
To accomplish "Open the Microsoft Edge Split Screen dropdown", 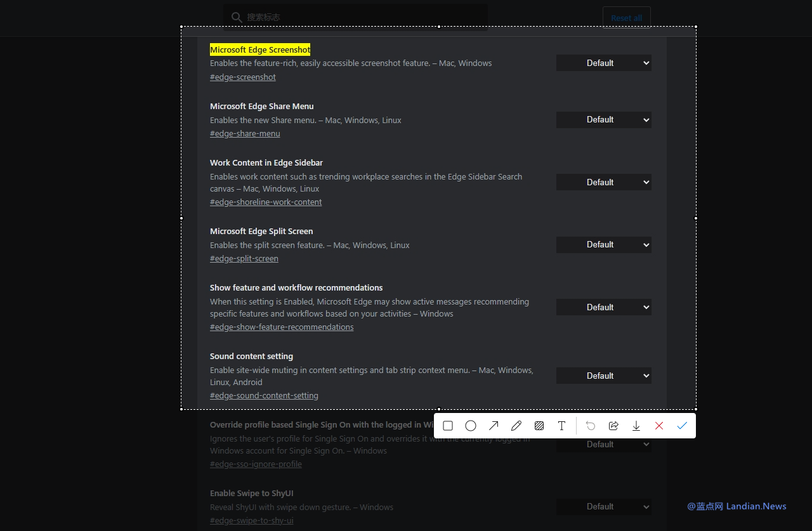I will tap(603, 245).
